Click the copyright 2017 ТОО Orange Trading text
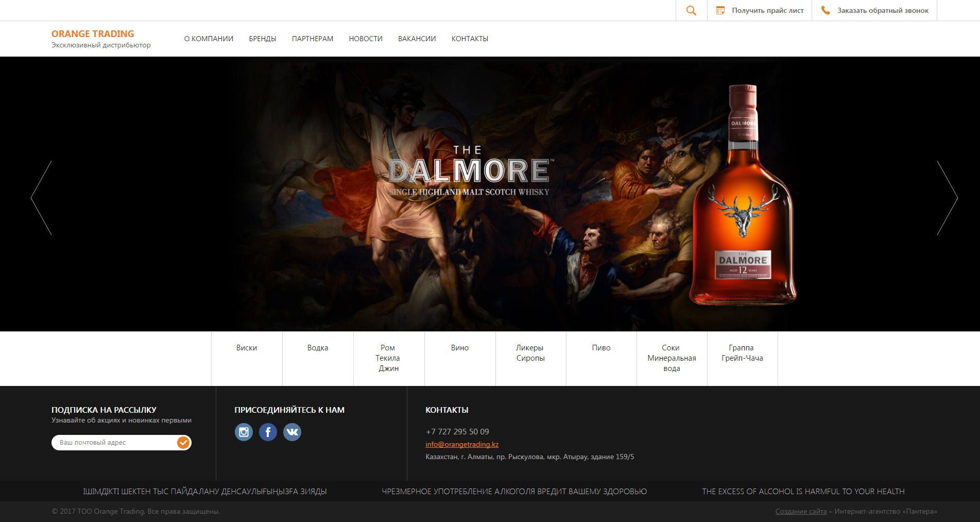Screen dimensions: 980x522 tap(135, 511)
